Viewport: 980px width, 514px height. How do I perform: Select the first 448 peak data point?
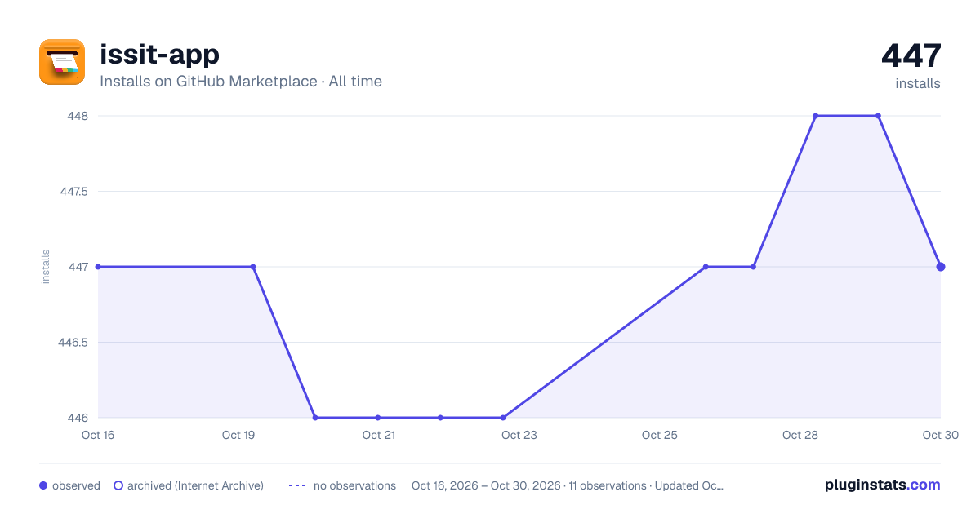tap(815, 116)
